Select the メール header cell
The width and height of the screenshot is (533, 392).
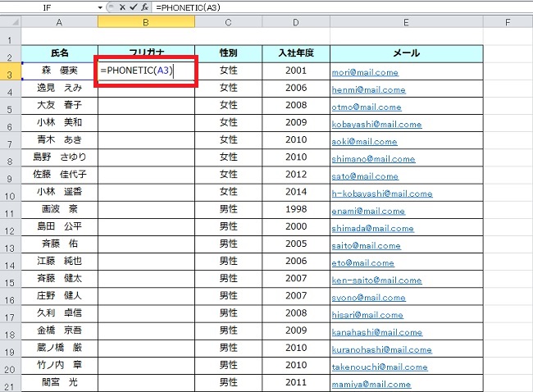407,53
